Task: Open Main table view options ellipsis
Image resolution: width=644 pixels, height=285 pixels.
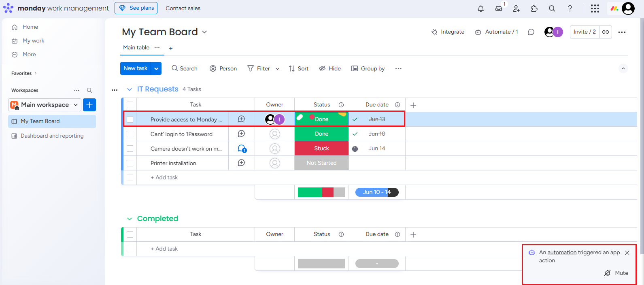Action: [x=157, y=48]
